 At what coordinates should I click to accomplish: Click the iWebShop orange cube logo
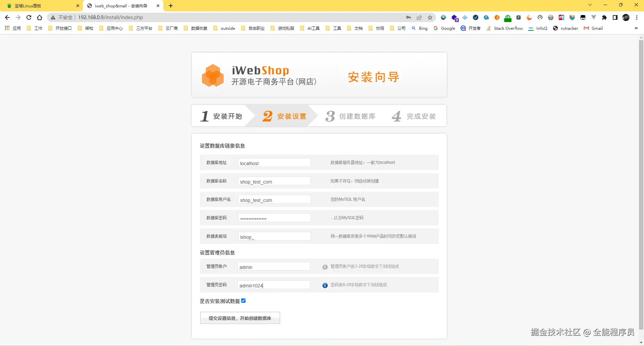pyautogui.click(x=213, y=75)
